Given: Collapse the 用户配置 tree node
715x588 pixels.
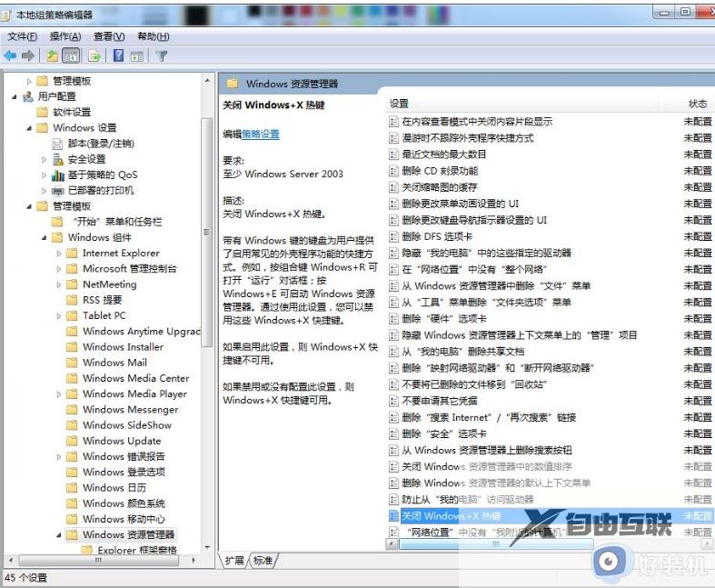Looking at the screenshot, I should click(x=15, y=96).
